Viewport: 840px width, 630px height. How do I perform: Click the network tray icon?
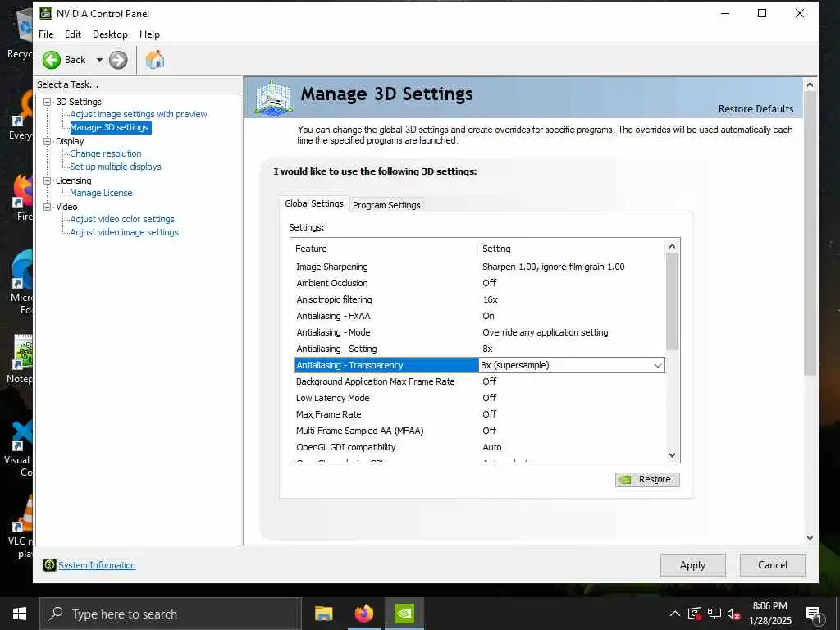[714, 614]
